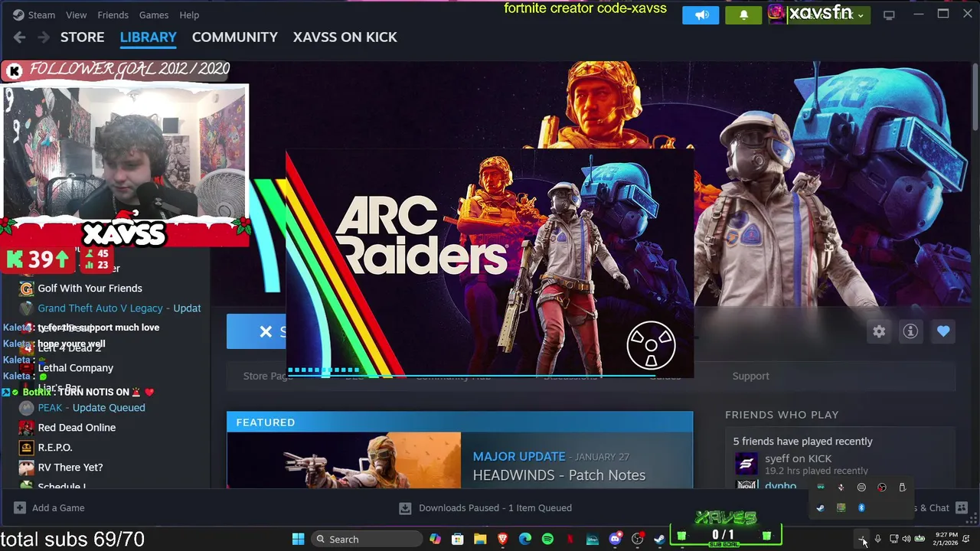Select Golf With Your Friends in library
This screenshot has width=980, height=551.
click(90, 289)
